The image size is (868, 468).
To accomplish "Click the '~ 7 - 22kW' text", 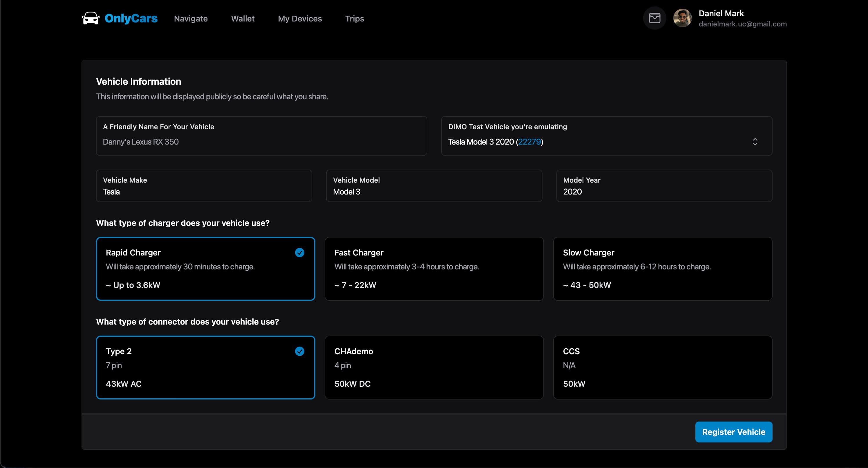I will click(355, 285).
